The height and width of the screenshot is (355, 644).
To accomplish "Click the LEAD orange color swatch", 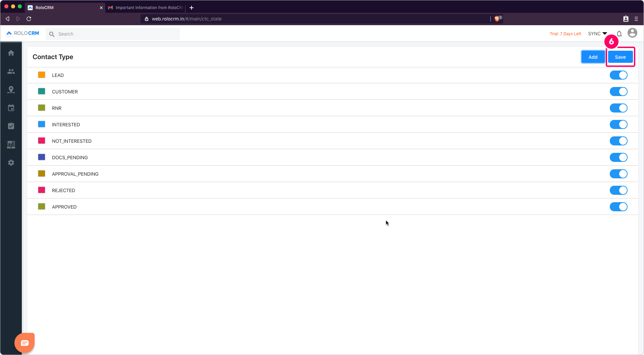I will click(x=42, y=75).
